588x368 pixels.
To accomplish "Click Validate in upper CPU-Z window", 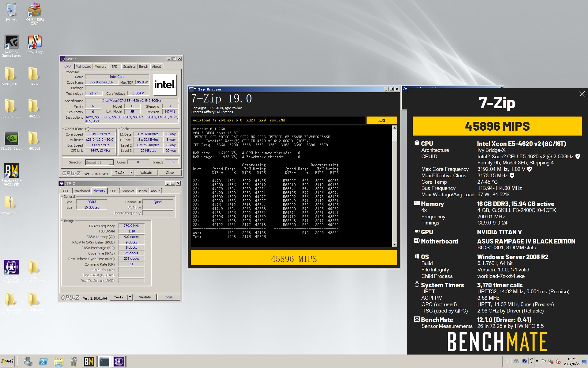I will (x=146, y=173).
